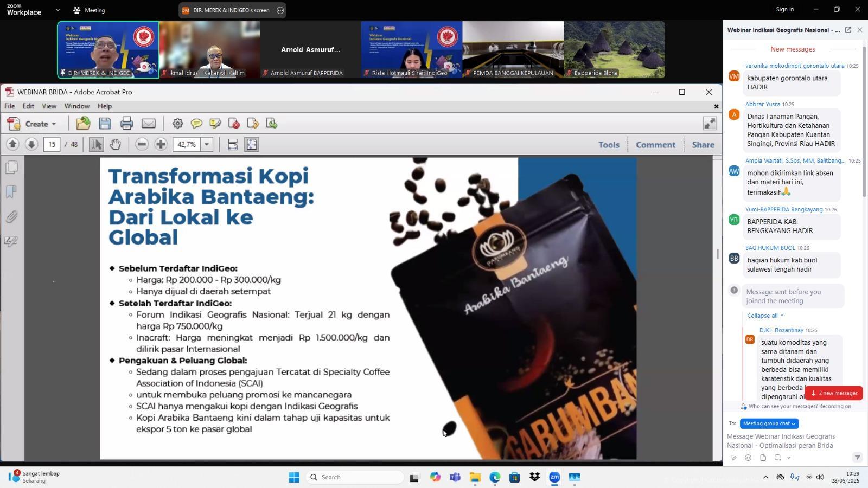
Task: Click the Print icon in Acrobat toolbar
Action: (x=126, y=124)
